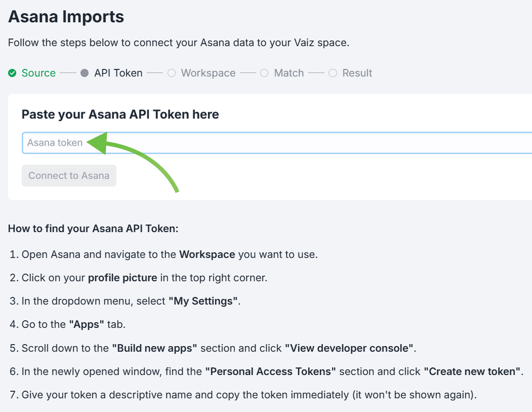Go back to the Source step
Viewport: 532px width, 412px height.
pyautogui.click(x=38, y=73)
